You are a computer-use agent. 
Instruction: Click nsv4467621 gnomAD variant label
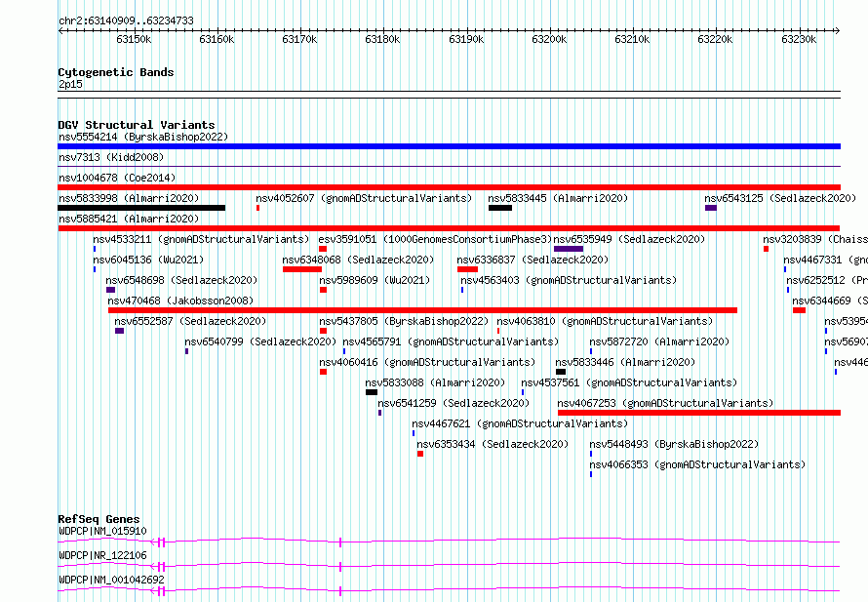[x=520, y=423]
